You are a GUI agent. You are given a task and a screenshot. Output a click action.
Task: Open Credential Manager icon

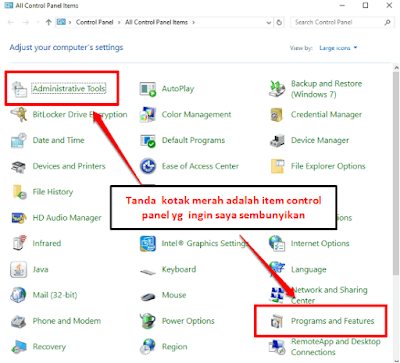tap(277, 115)
